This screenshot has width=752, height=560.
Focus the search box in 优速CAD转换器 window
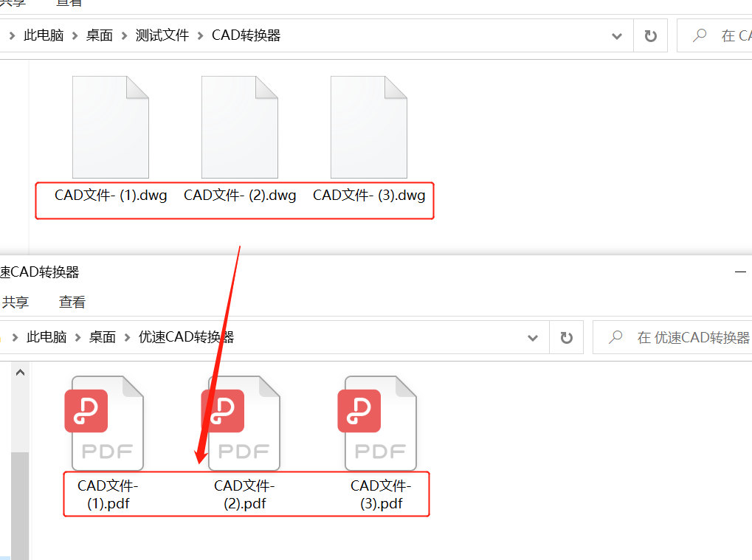pyautogui.click(x=672, y=337)
